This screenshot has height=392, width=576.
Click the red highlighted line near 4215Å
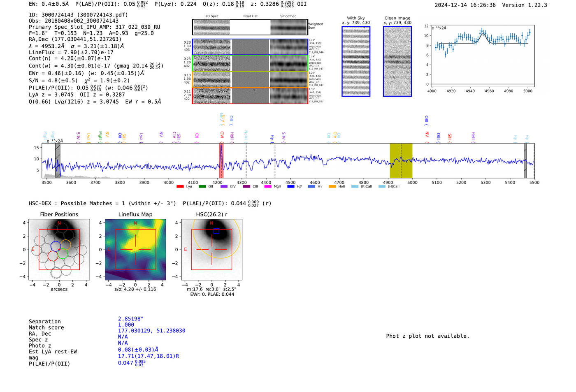221,160
